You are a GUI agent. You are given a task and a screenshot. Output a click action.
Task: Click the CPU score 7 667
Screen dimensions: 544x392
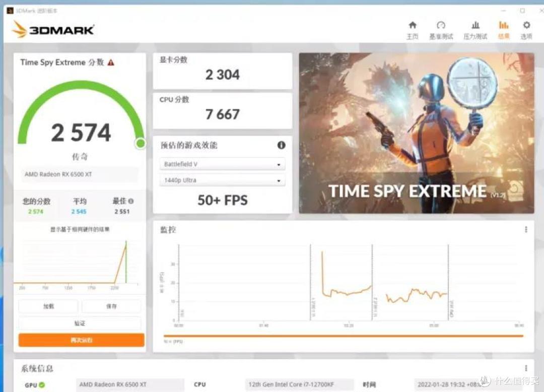pos(223,114)
